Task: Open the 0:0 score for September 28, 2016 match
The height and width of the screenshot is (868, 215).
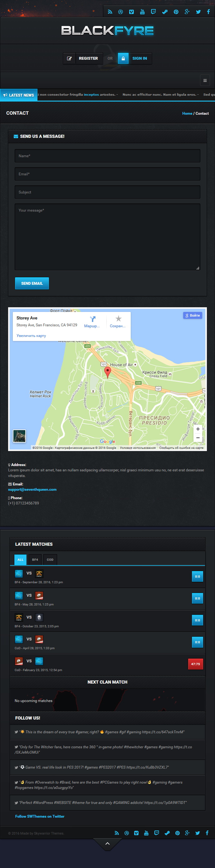Action: 198,577
